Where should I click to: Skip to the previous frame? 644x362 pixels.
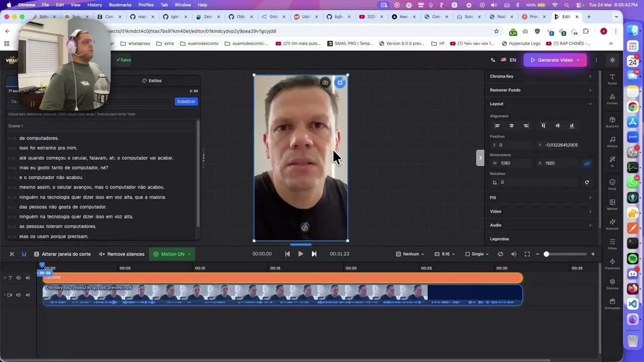pos(287,254)
